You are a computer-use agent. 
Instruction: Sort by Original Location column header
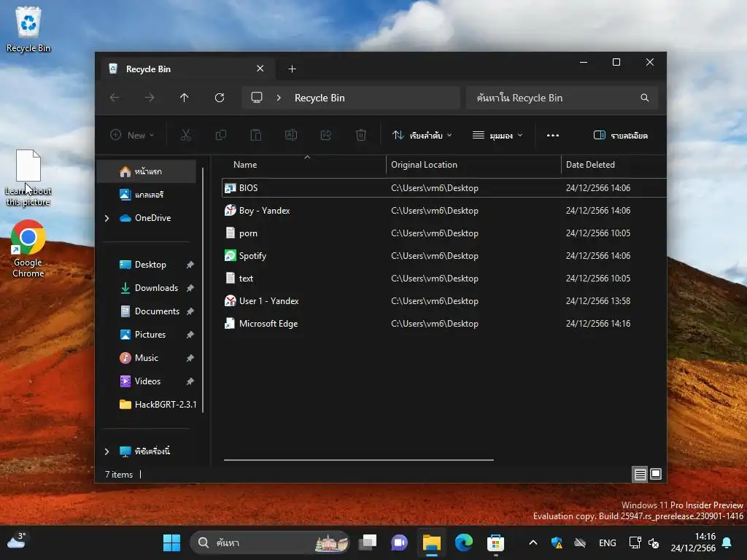(x=473, y=165)
